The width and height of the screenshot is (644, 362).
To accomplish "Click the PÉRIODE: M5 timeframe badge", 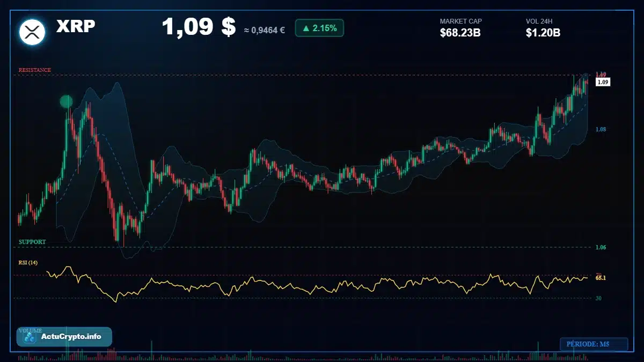I will (x=594, y=344).
